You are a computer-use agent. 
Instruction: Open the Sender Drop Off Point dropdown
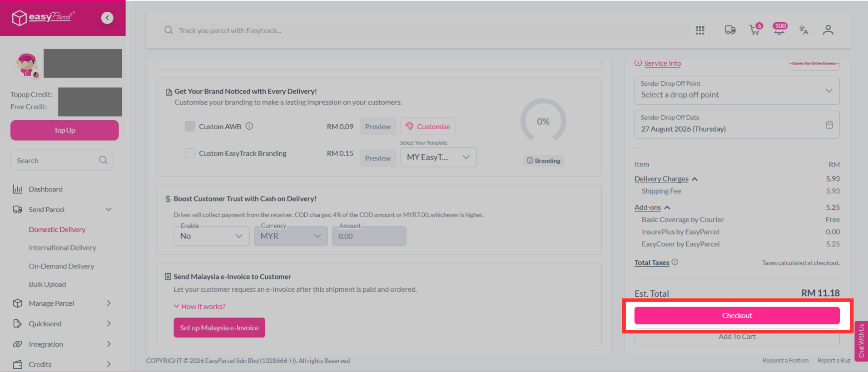click(x=737, y=91)
